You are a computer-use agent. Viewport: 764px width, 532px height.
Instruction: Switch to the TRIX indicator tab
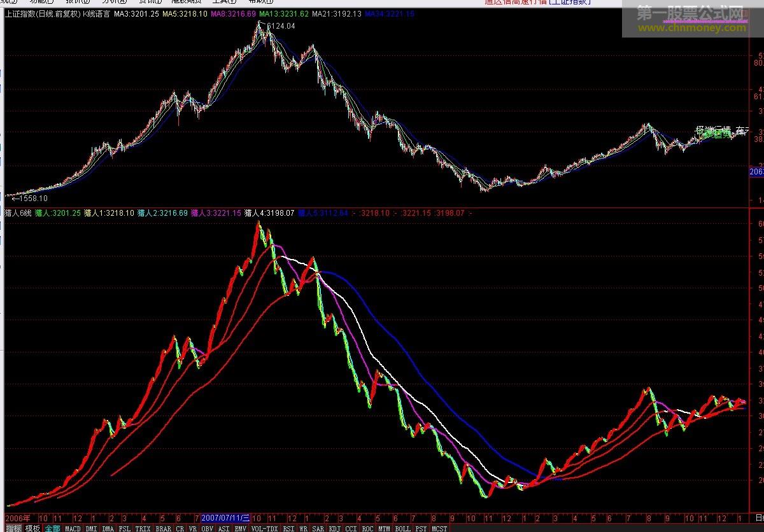pyautogui.click(x=143, y=528)
